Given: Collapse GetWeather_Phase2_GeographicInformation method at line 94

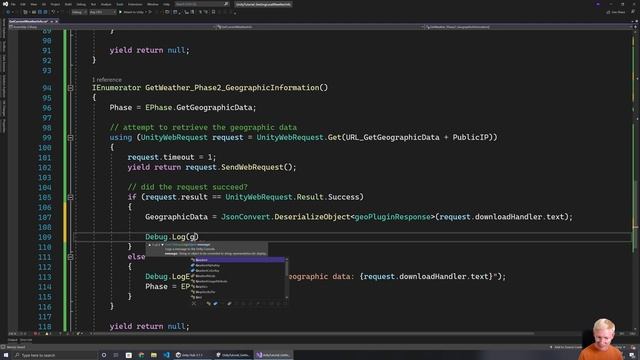Looking at the screenshot, I should (x=70, y=88).
